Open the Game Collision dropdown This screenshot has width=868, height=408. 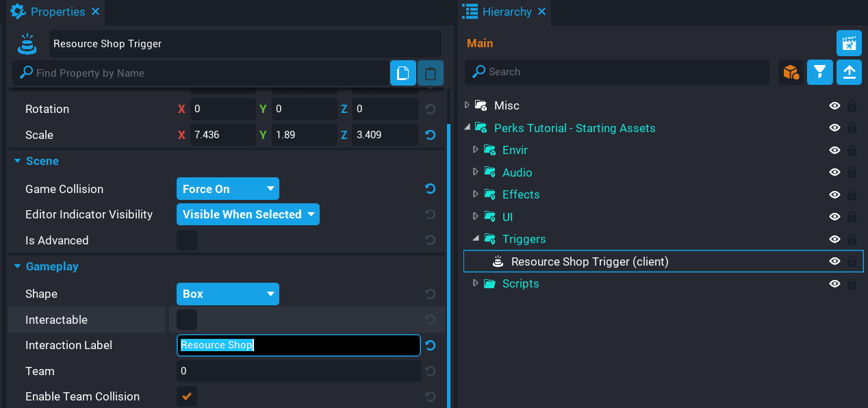[227, 189]
